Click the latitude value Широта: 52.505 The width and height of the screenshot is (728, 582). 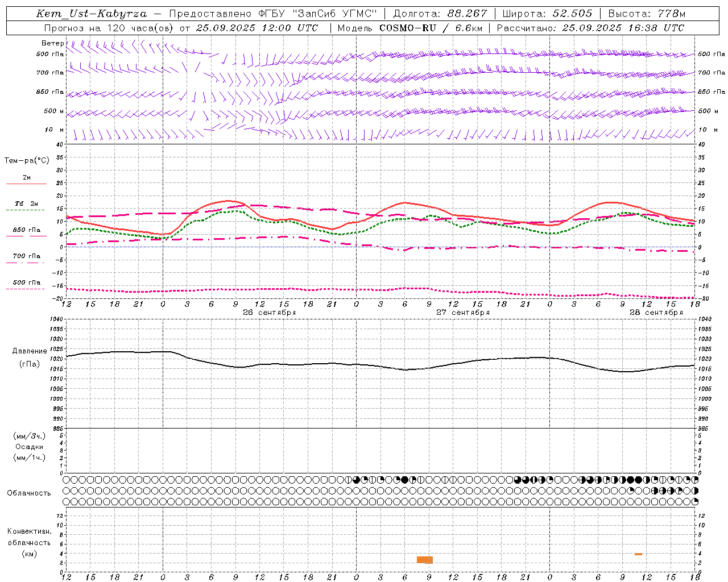(x=547, y=14)
